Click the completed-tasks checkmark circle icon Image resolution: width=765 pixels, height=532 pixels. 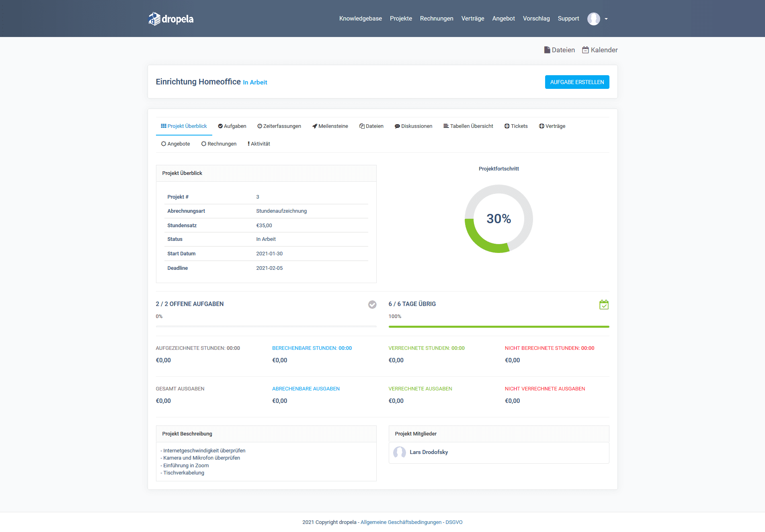pyautogui.click(x=372, y=304)
